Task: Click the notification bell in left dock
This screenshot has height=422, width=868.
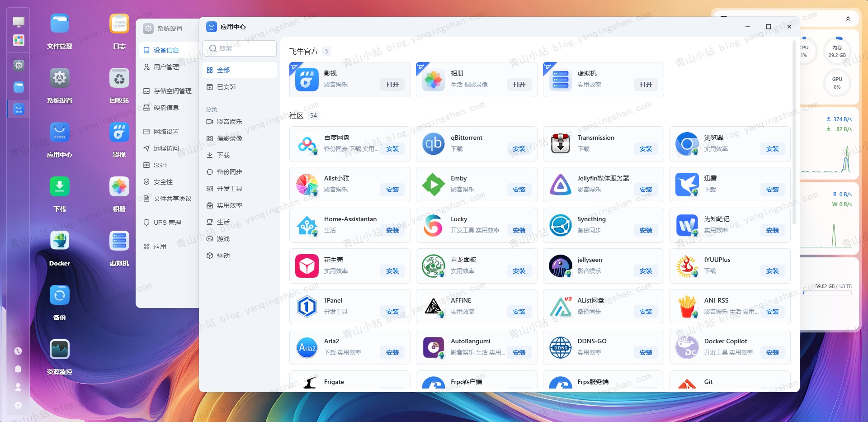Action: (x=18, y=369)
